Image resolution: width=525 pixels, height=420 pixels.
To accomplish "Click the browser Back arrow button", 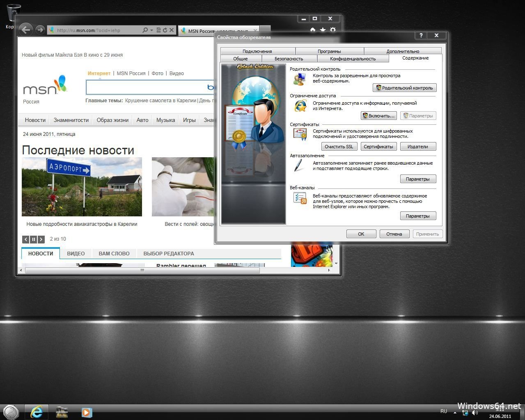I will 25,30.
